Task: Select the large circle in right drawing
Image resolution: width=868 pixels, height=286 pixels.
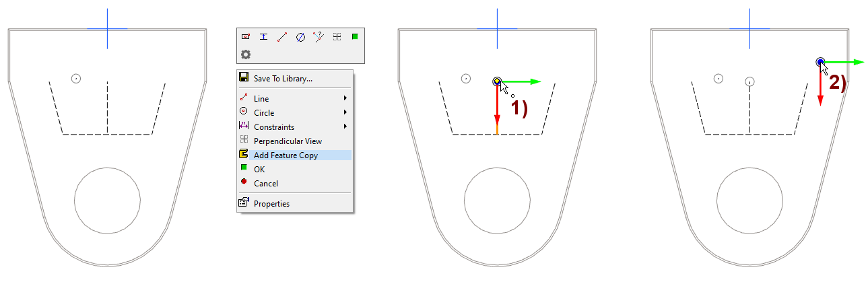Action: point(749,201)
